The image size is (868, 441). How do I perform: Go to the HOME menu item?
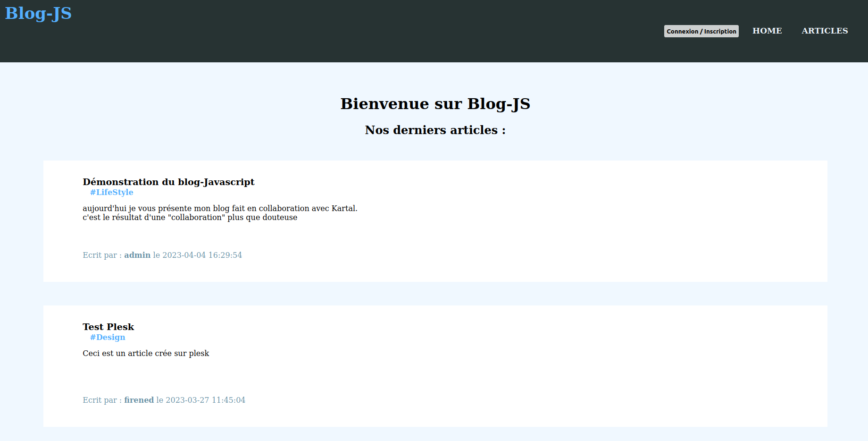tap(767, 31)
